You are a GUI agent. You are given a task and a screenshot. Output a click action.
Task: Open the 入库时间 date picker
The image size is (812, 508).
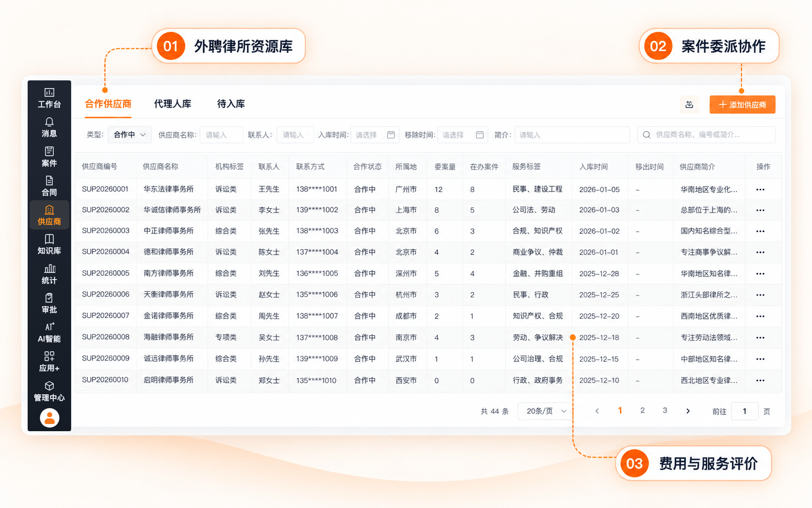(375, 135)
